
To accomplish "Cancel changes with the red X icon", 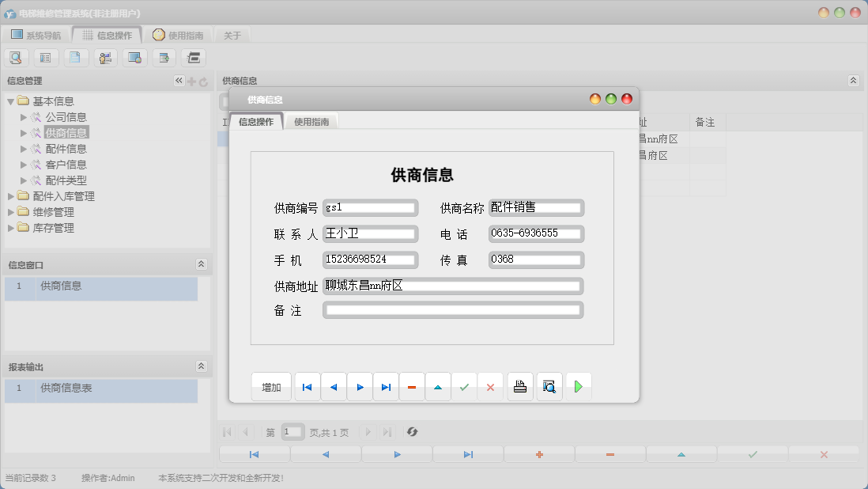I will pos(490,386).
